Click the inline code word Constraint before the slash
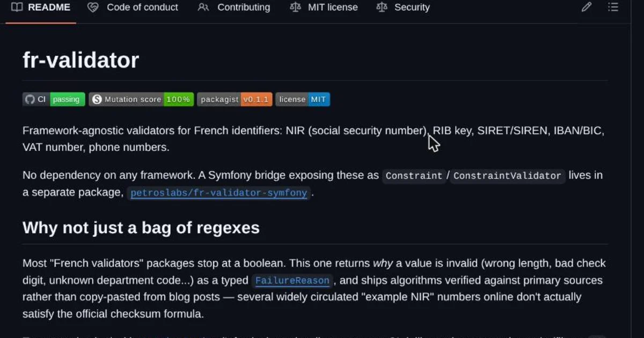644x338 pixels. 414,176
